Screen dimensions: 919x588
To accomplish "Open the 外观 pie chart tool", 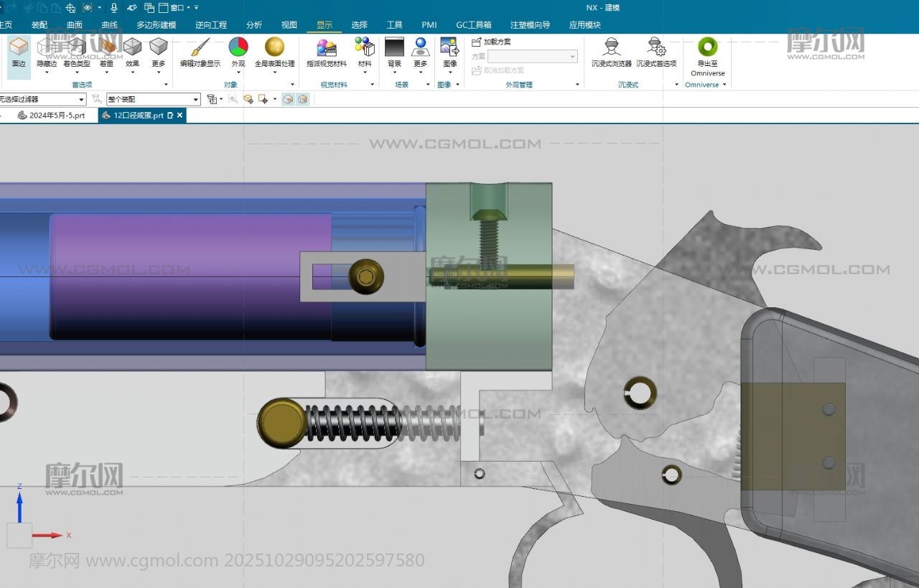I will coord(238,48).
